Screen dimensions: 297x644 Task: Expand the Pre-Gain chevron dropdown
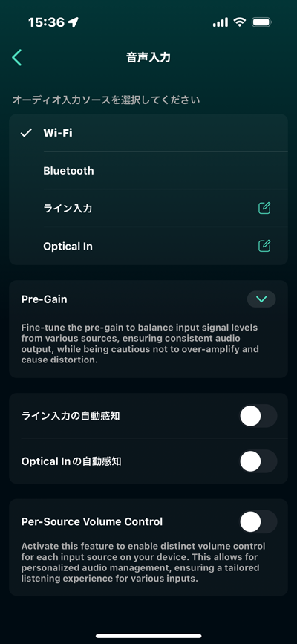click(261, 299)
